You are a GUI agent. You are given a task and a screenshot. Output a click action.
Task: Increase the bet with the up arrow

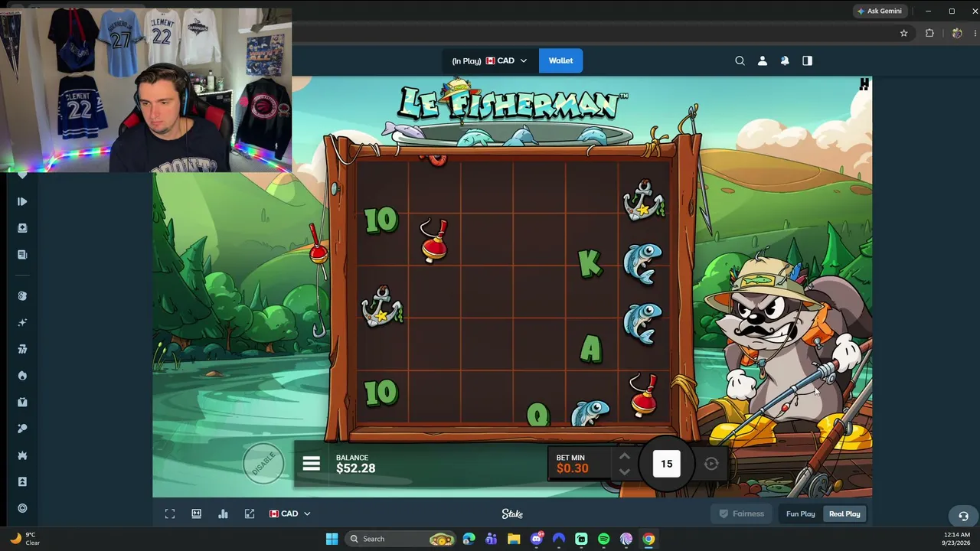pos(624,456)
